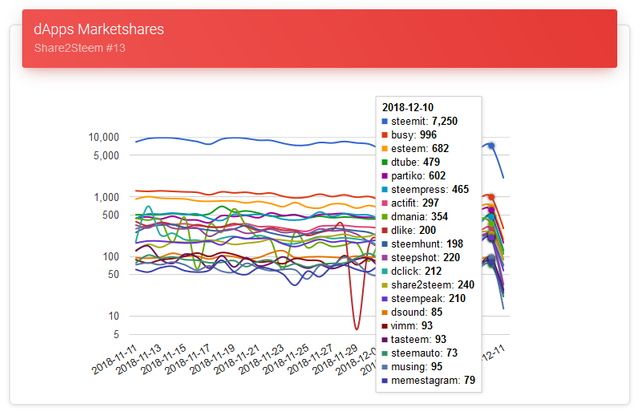Click the 2018-11-23 x-axis date label
This screenshot has height=416, width=640.
tap(261, 359)
